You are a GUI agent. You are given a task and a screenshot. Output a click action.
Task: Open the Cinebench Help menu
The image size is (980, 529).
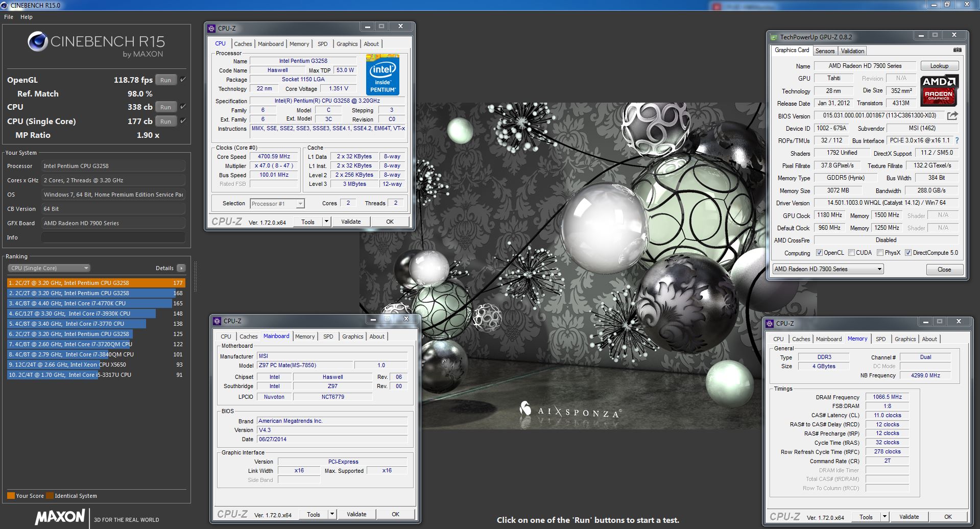27,17
